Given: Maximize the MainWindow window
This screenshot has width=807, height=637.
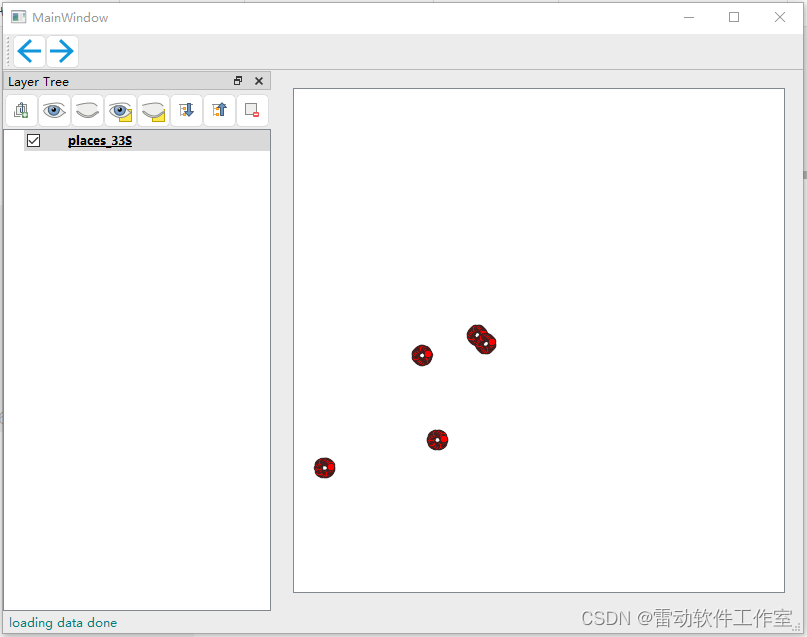Looking at the screenshot, I should tap(734, 17).
